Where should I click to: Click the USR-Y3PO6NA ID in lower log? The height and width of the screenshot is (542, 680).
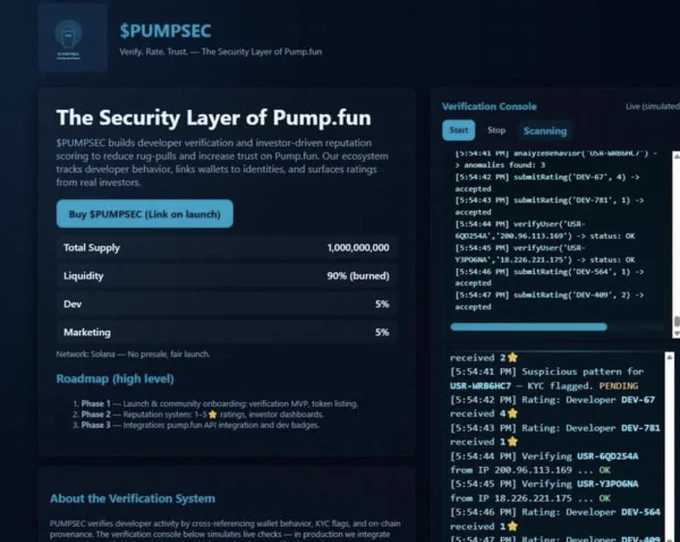pyautogui.click(x=607, y=484)
